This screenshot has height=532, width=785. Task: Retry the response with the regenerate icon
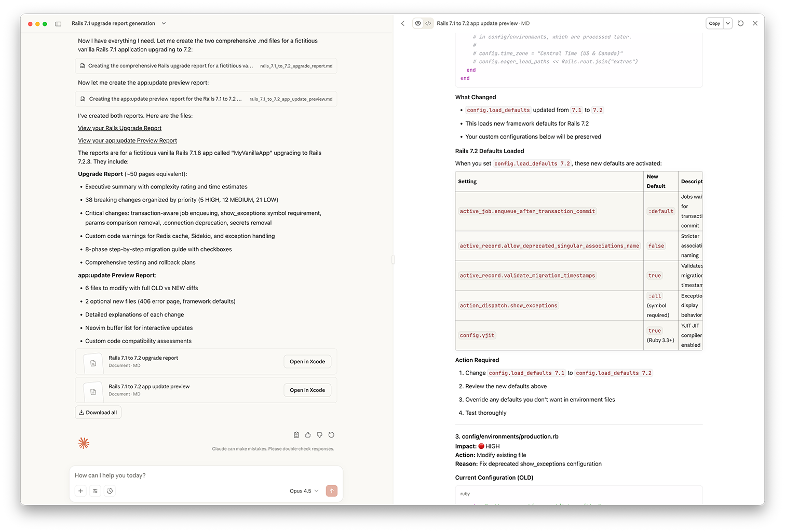(x=331, y=435)
